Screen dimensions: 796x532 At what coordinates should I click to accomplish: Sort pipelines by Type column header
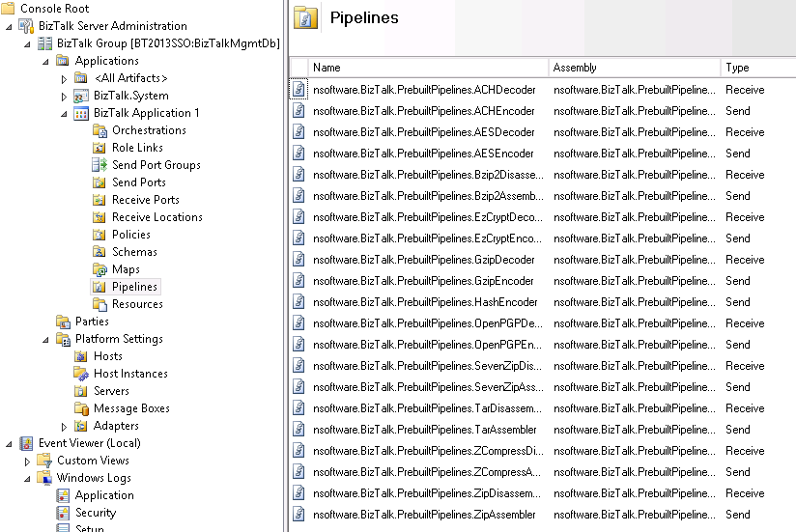[758, 68]
